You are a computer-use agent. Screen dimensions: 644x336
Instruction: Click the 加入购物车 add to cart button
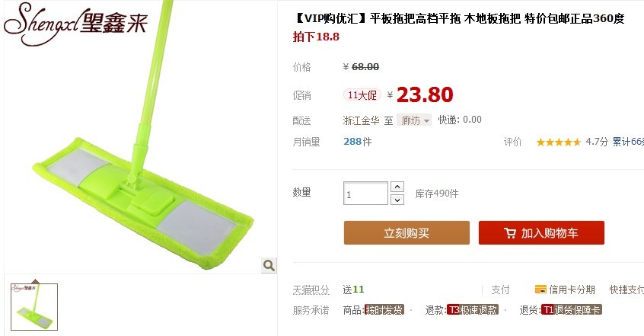coord(541,233)
